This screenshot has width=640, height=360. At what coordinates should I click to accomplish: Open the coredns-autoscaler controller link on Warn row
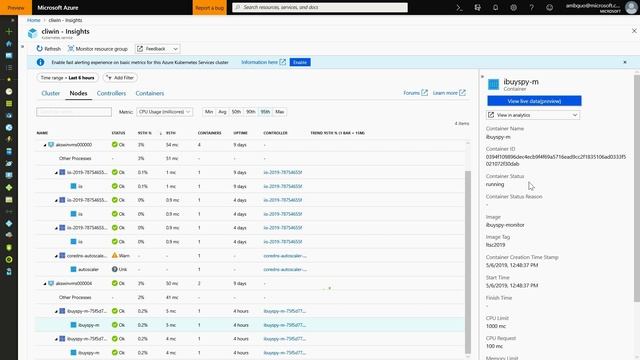click(x=285, y=256)
